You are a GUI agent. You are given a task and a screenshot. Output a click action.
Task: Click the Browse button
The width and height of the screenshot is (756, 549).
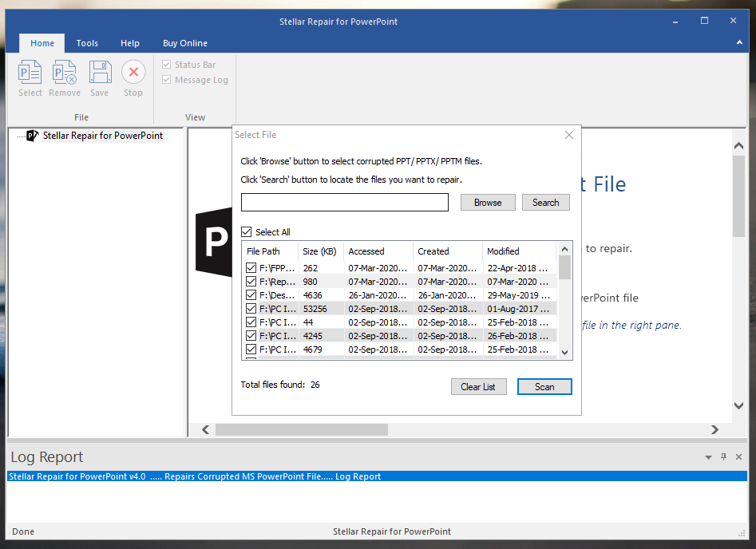pyautogui.click(x=488, y=203)
